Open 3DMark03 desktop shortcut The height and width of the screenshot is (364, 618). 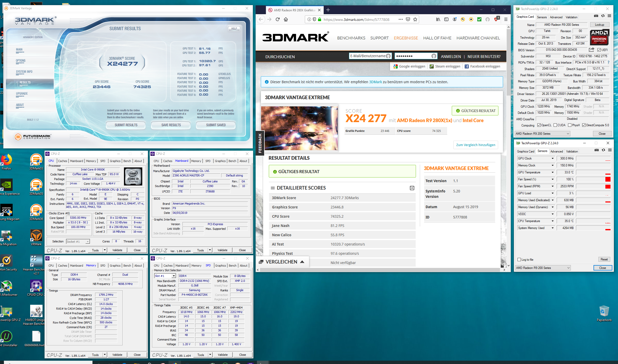click(36, 162)
